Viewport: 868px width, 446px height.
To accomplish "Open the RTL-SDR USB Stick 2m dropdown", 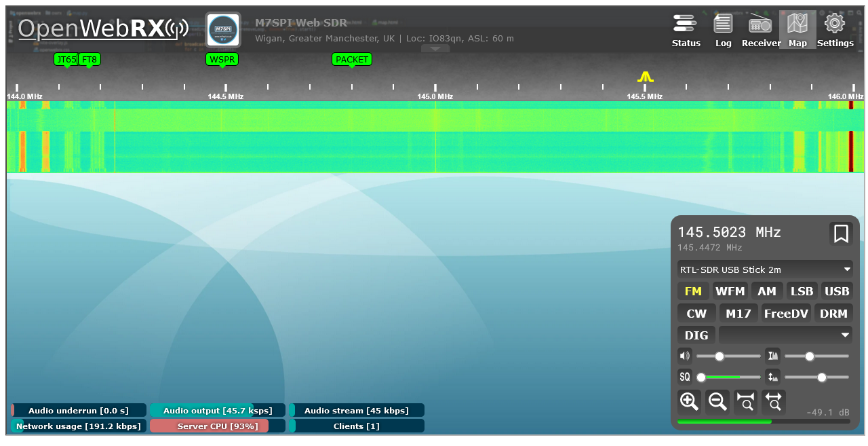I will [x=765, y=270].
